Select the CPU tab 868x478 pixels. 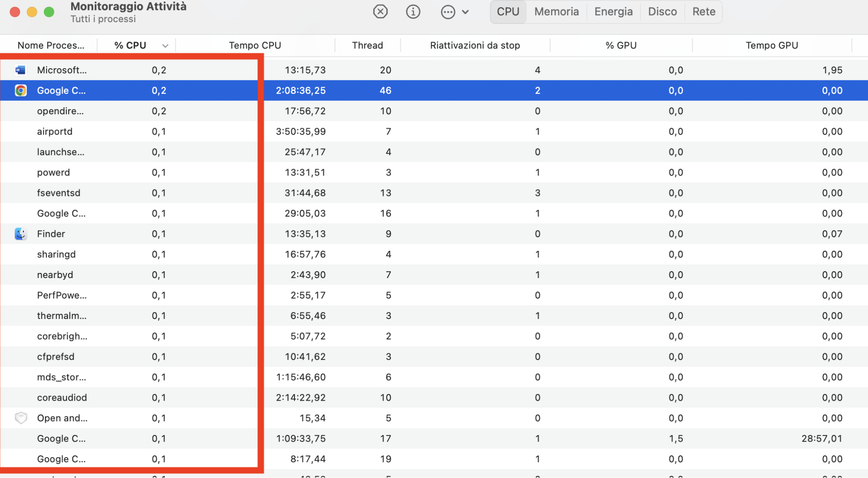point(508,11)
